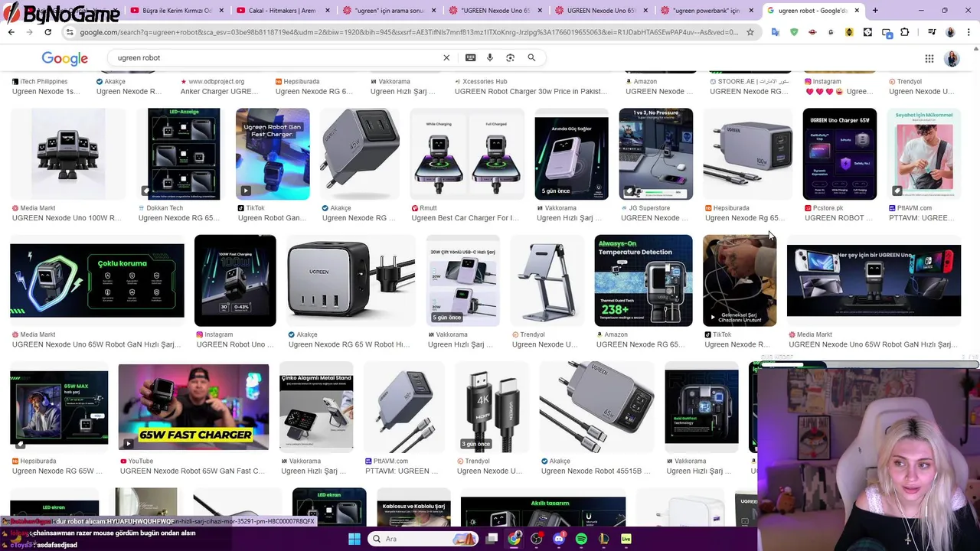Open the Extensions puzzle menu
980x551 pixels.
pos(905,32)
